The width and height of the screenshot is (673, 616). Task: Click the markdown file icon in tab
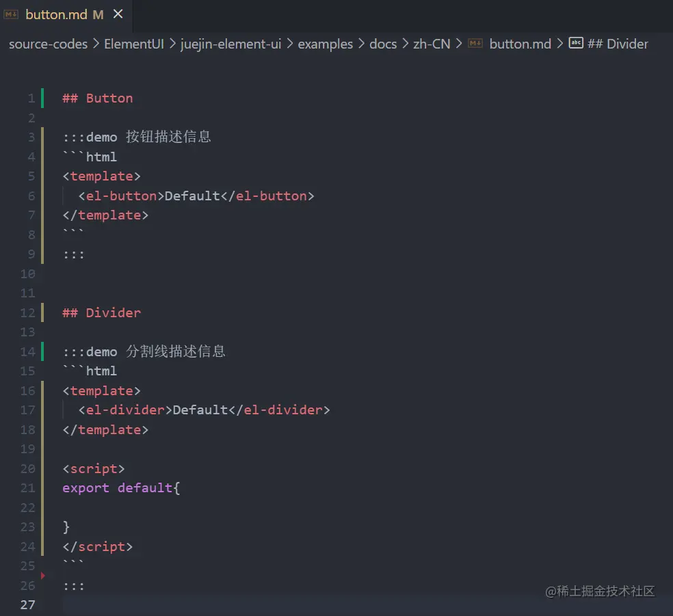pos(11,14)
